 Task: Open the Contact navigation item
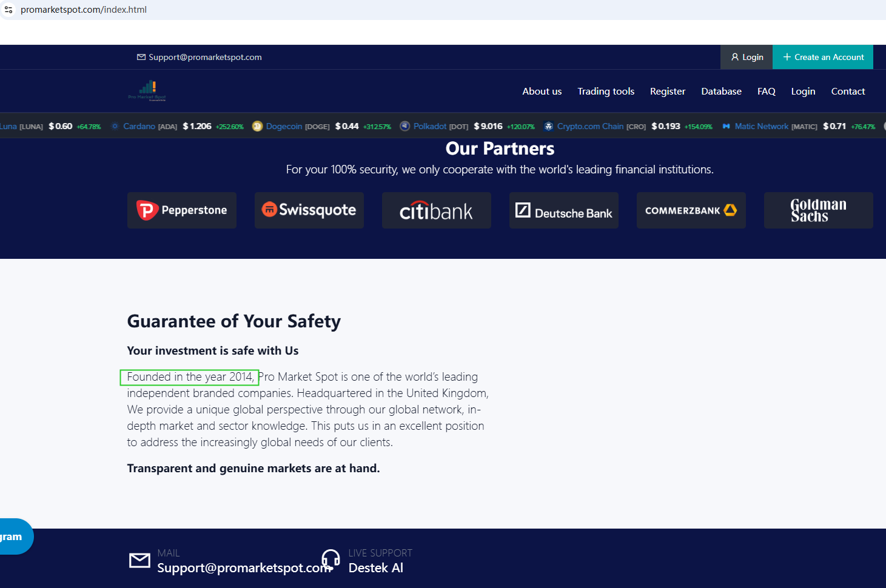coord(848,92)
